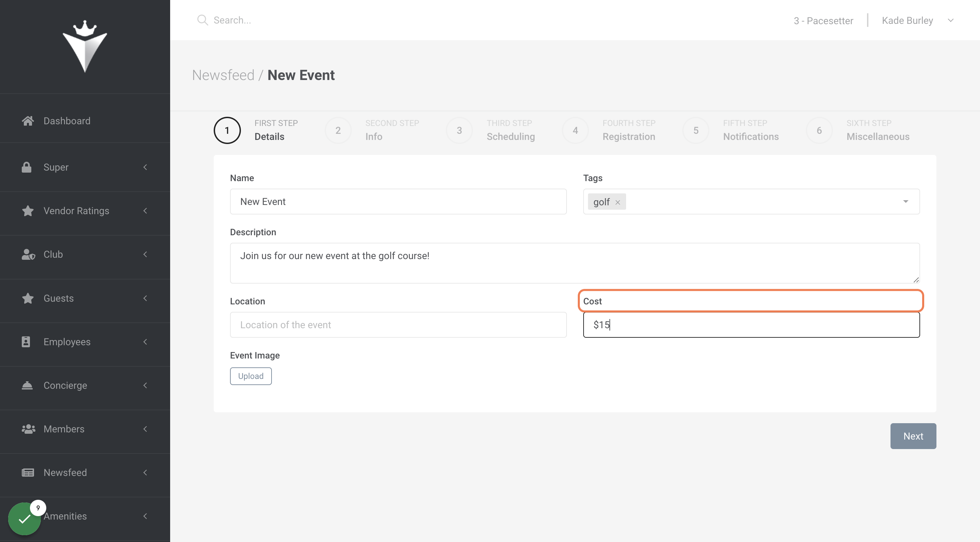This screenshot has height=542, width=980.
Task: Click the Location input field
Action: (398, 325)
